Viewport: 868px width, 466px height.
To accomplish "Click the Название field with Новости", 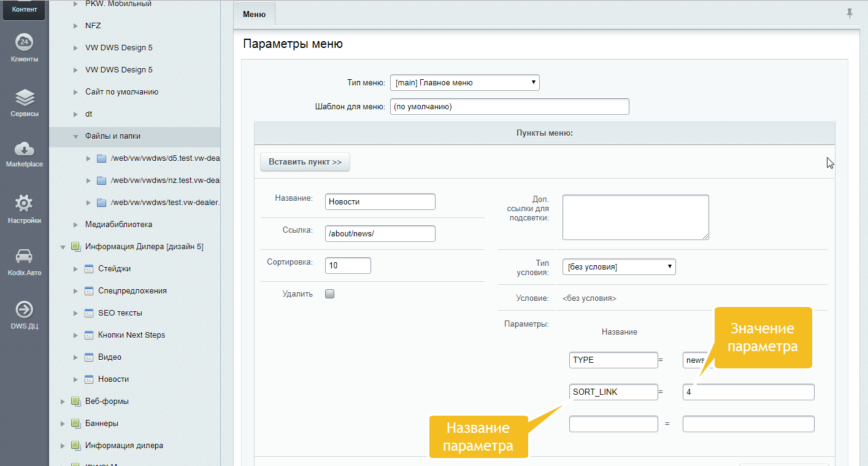I will click(x=380, y=201).
